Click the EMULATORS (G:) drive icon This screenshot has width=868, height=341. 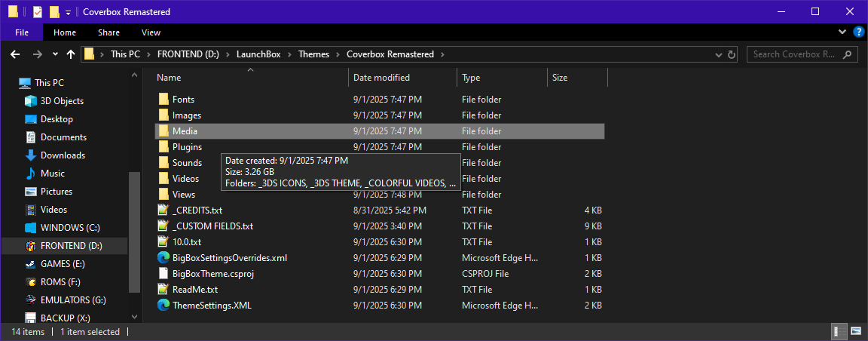31,300
